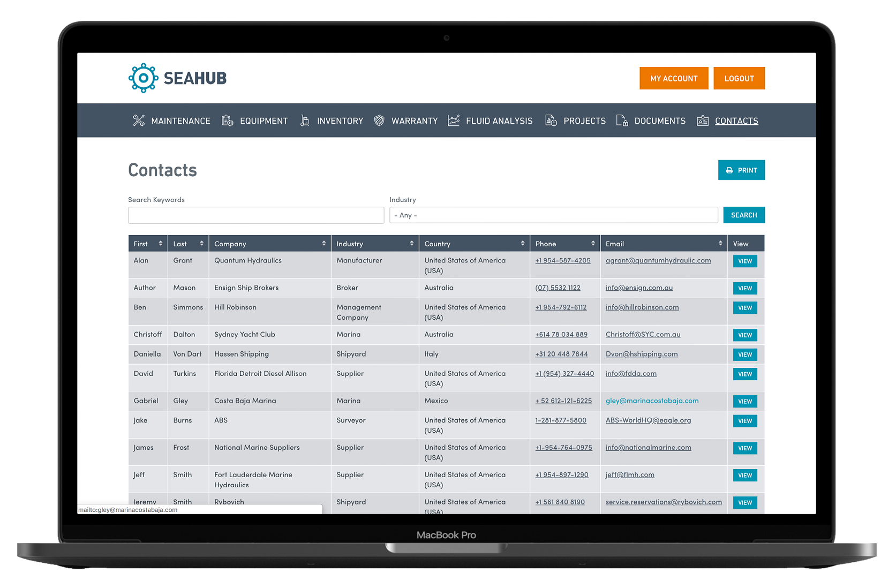
Task: View Christoff Dalton's contact
Action: click(745, 335)
